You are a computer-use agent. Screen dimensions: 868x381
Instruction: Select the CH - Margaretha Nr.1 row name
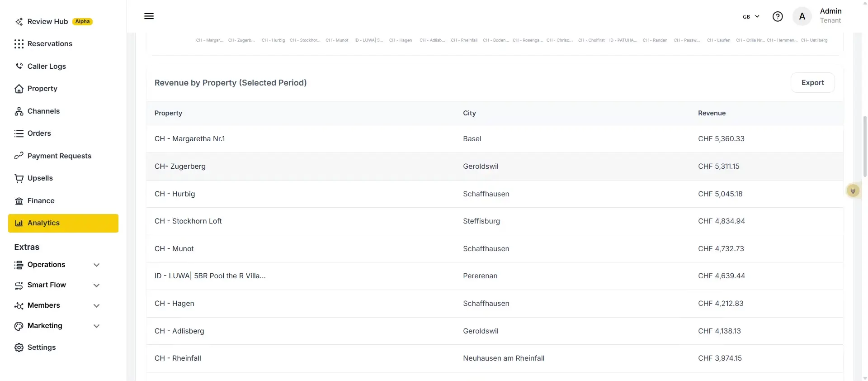tap(189, 139)
